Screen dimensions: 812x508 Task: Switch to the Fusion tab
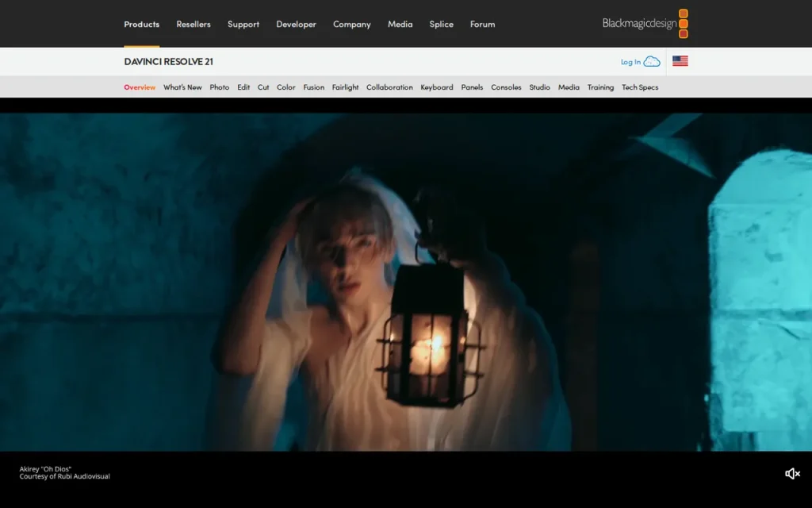(314, 87)
